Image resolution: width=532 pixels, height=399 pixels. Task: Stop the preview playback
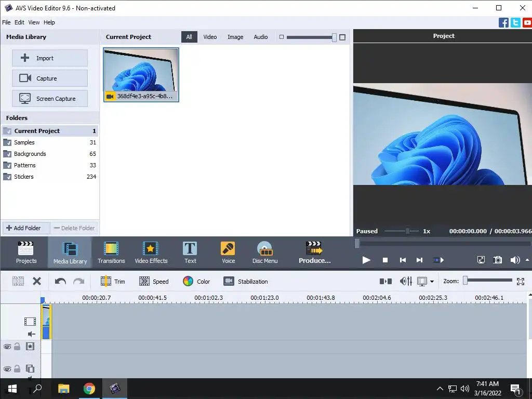click(x=385, y=260)
